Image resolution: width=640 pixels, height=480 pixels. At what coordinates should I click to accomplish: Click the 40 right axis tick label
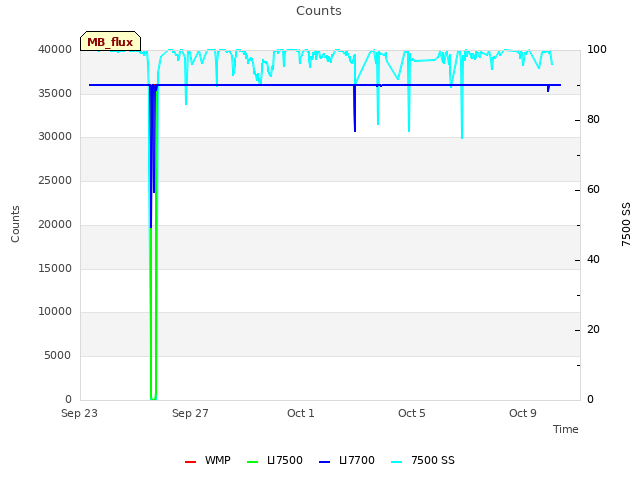tap(593, 260)
